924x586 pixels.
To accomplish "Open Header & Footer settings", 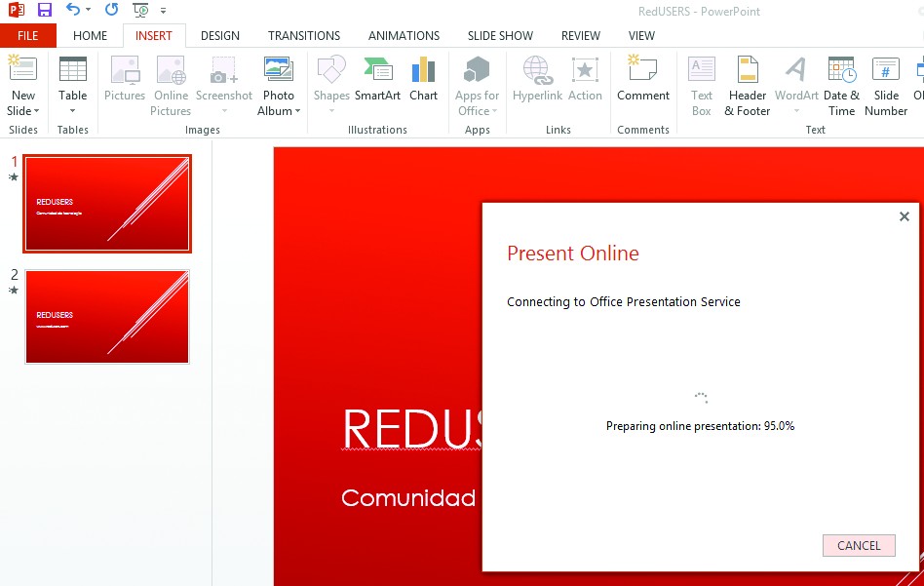I will (748, 86).
